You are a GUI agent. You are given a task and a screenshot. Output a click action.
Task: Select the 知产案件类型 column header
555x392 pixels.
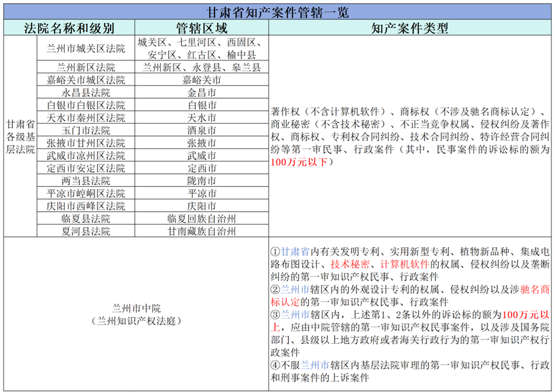pyautogui.click(x=410, y=28)
